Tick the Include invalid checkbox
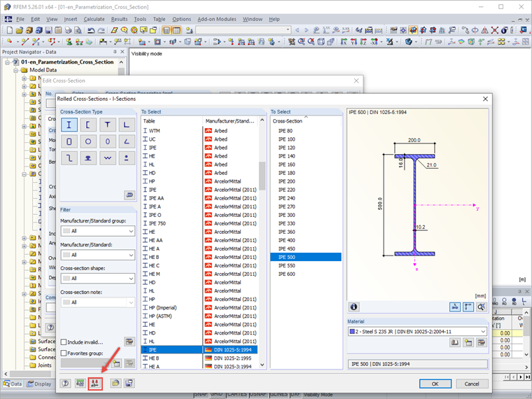Viewport: 532px width, 399px height. (64, 342)
